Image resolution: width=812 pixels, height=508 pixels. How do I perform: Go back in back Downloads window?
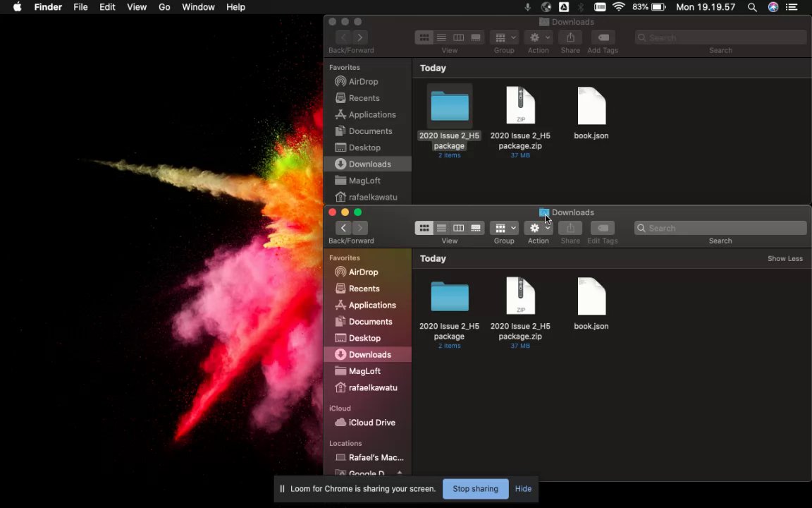(x=343, y=37)
